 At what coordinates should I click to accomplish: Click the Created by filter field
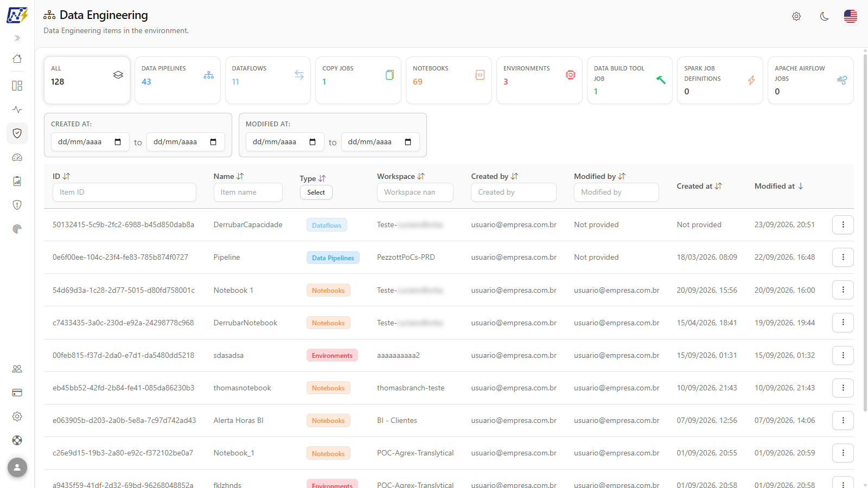pyautogui.click(x=514, y=192)
